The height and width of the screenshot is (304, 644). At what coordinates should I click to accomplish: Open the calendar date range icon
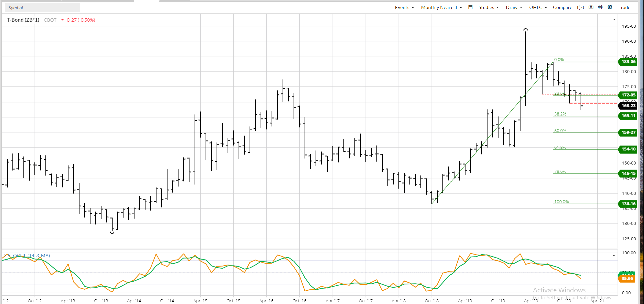470,7
